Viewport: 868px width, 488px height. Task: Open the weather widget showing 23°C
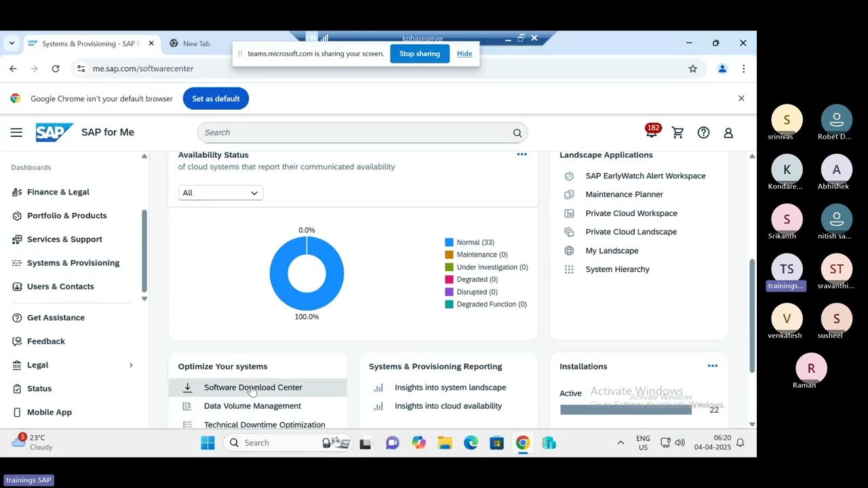coord(33,443)
